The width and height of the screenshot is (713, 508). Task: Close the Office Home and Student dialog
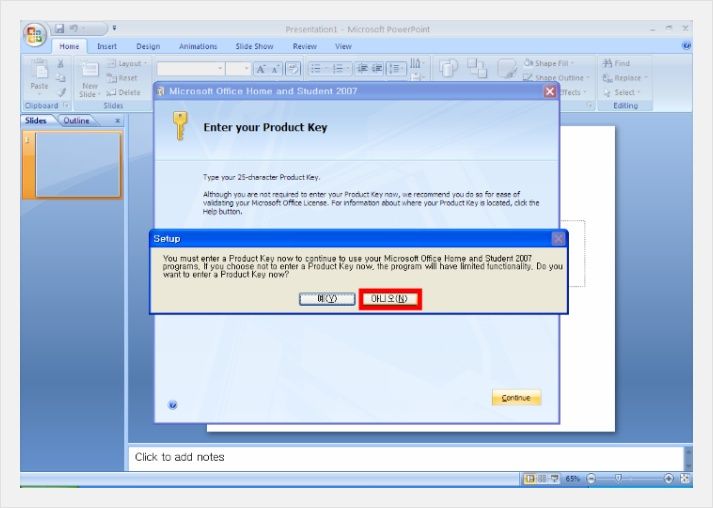tap(549, 91)
